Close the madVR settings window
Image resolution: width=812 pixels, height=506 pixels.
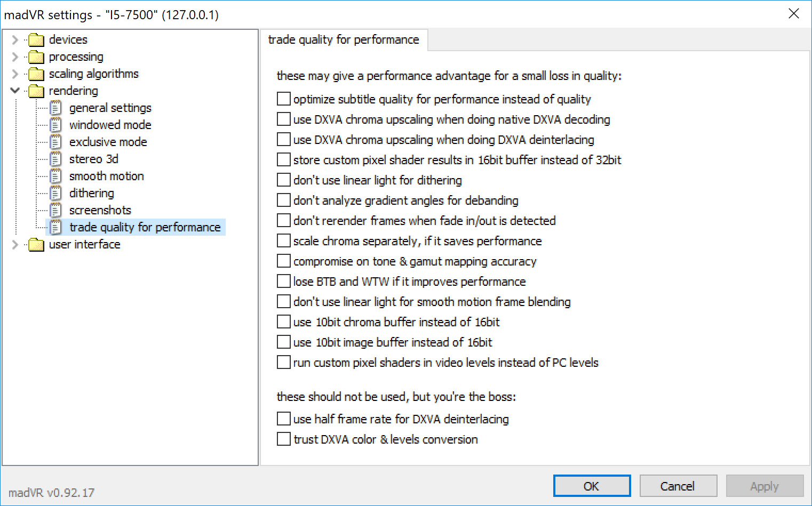(x=794, y=14)
